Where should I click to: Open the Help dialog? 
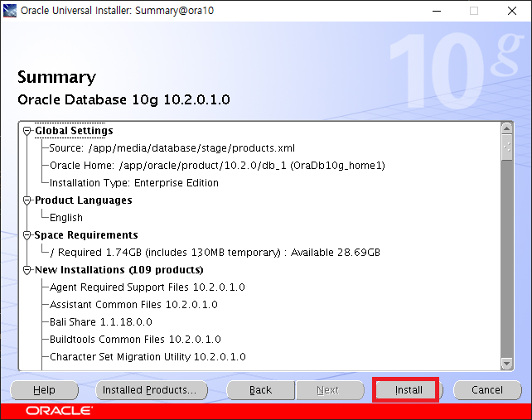pos(44,390)
